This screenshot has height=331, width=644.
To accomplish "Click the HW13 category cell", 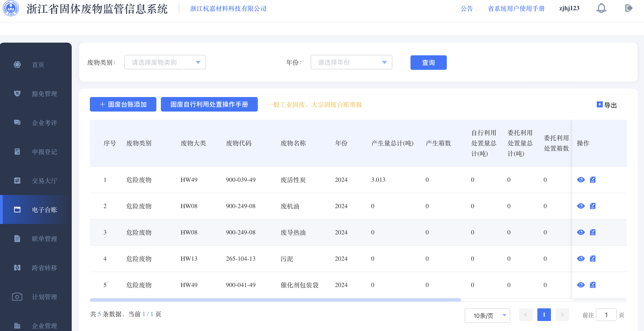I will 189,258.
